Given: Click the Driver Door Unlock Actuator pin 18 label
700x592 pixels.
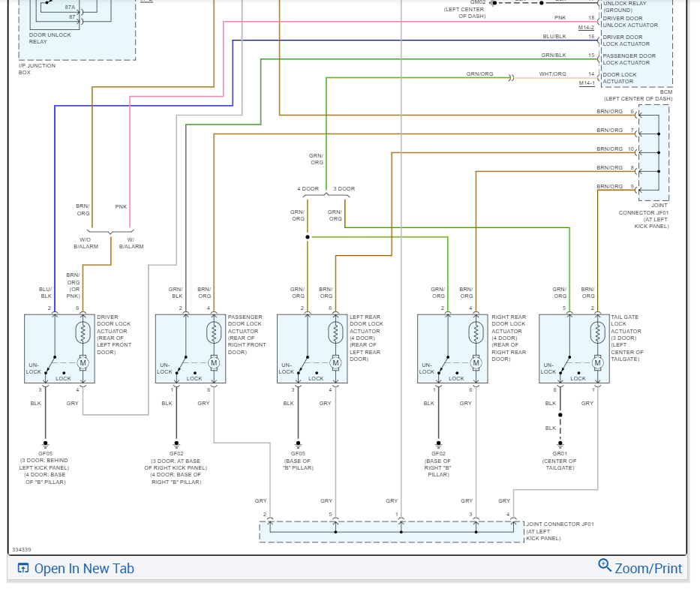Looking at the screenshot, I should pos(630,22).
